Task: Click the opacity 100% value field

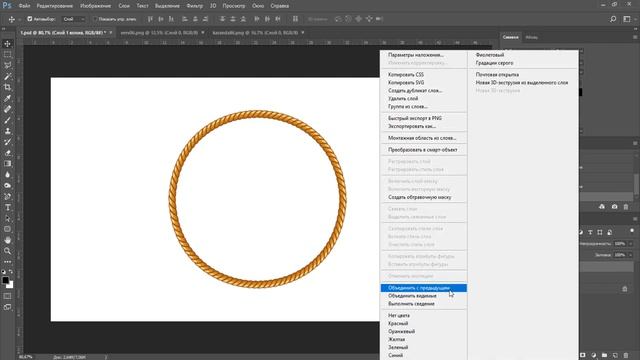Action: pyautogui.click(x=620, y=244)
